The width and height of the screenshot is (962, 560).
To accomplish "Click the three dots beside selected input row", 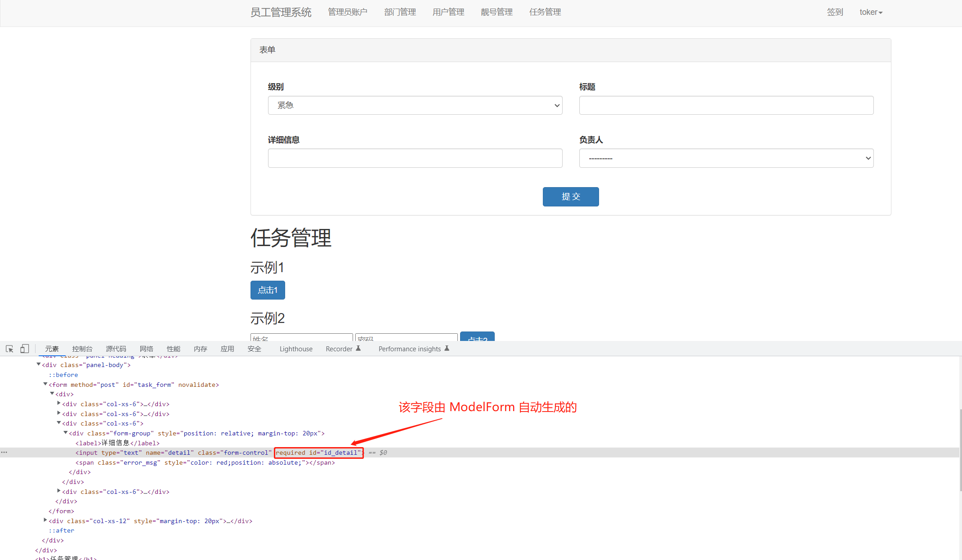I will pos(4,452).
